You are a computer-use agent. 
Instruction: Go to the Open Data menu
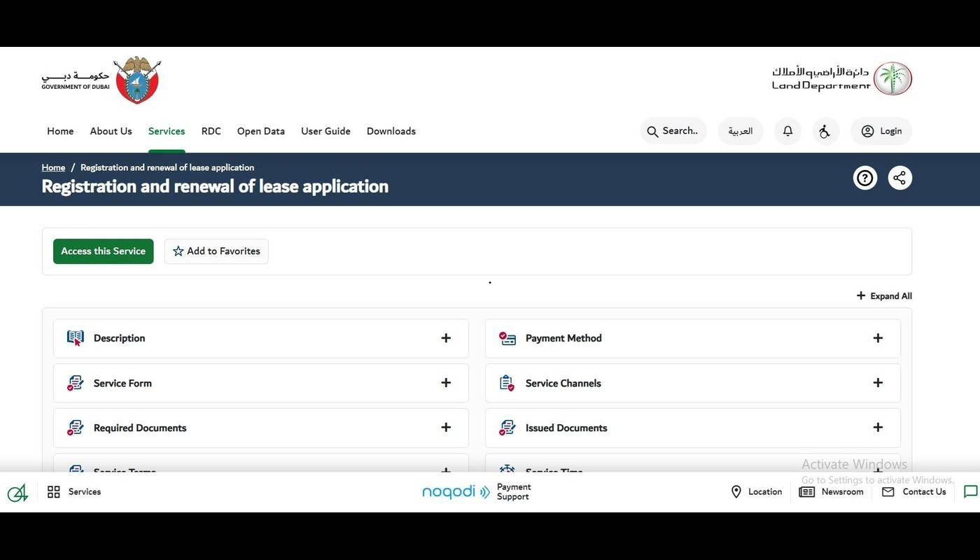point(260,131)
